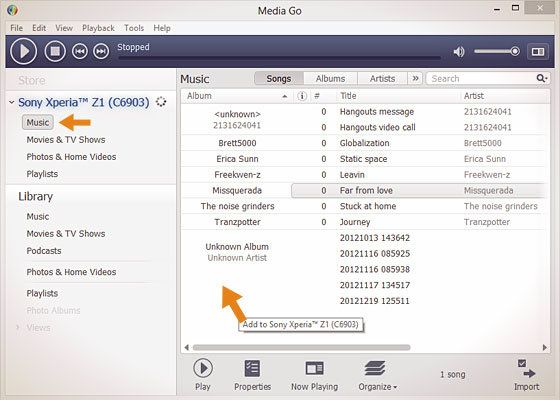The image size is (560, 400).
Task: Expand the Views section
Action: tap(18, 327)
